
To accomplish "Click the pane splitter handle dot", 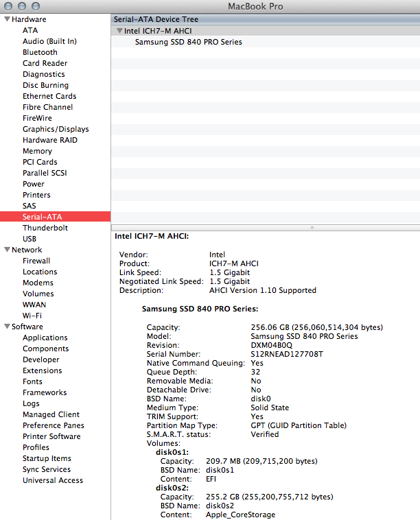I will click(312, 228).
